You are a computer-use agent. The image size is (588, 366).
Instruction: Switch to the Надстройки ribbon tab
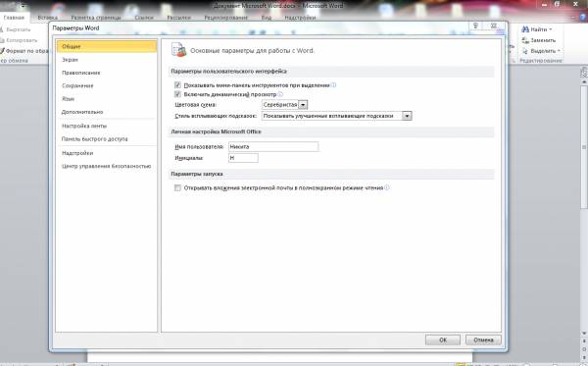pos(300,18)
